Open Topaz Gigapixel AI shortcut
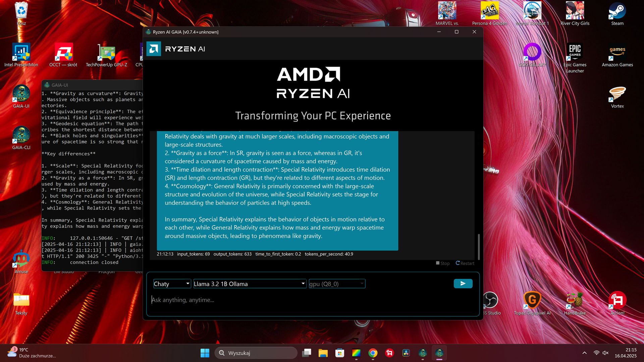Screen dimensions: 644x362 point(532,303)
